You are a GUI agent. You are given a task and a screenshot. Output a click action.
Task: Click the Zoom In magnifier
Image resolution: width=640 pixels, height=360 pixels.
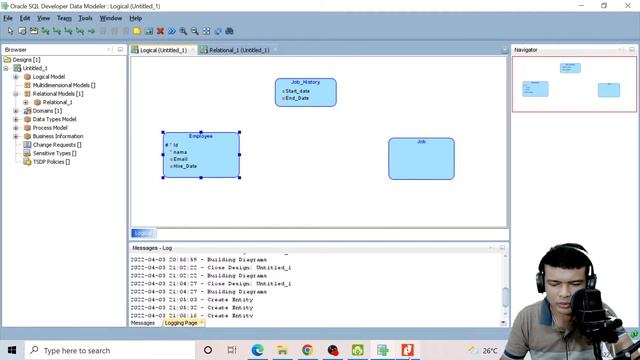coord(183,31)
